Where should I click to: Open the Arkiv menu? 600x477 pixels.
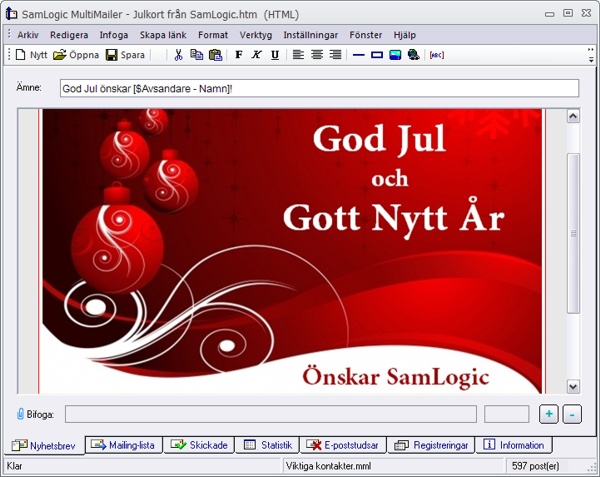click(x=28, y=35)
